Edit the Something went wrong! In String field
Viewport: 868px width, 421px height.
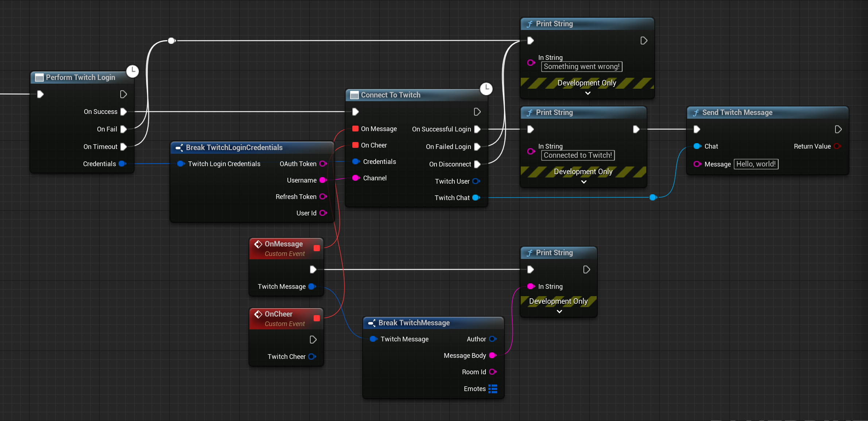tap(581, 66)
